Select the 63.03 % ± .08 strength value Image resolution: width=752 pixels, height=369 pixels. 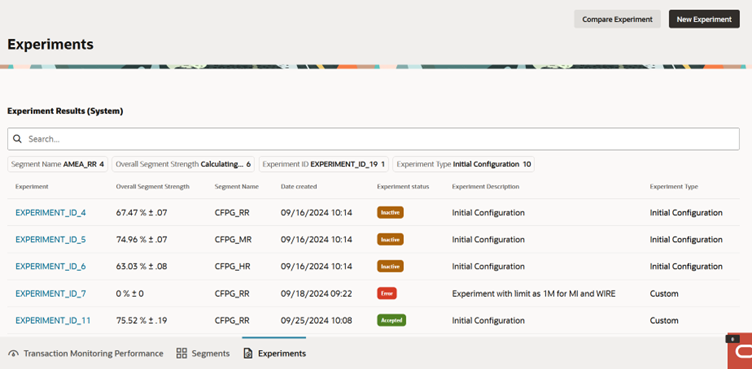141,266
